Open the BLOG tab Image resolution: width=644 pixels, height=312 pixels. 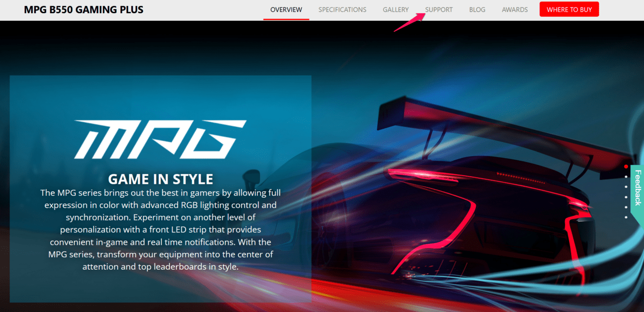point(476,10)
